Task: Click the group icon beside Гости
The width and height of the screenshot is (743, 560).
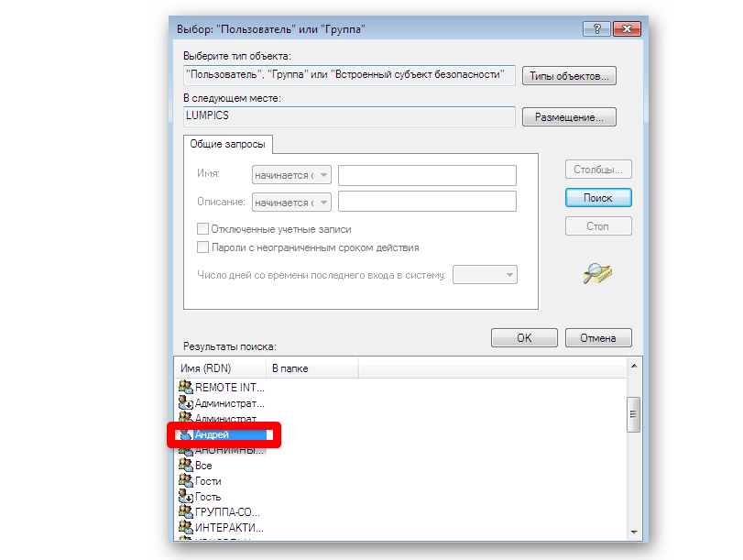Action: click(x=185, y=480)
